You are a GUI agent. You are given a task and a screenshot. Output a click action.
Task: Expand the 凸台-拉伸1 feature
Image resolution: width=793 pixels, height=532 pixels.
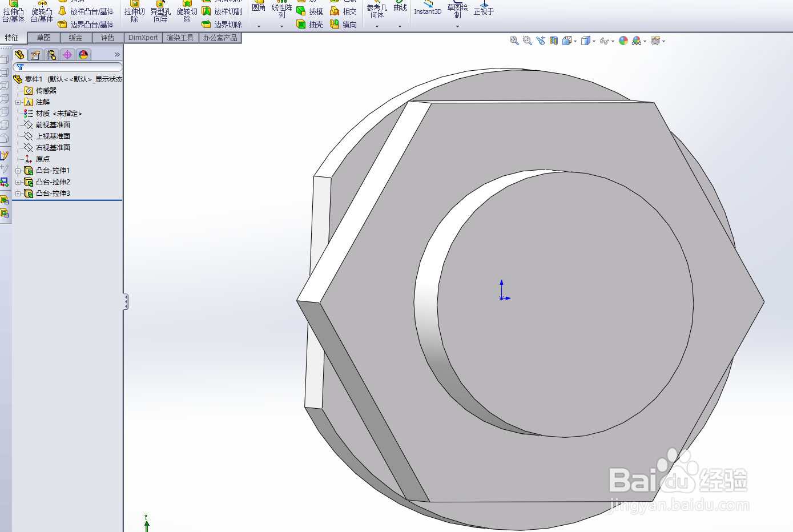(18, 171)
